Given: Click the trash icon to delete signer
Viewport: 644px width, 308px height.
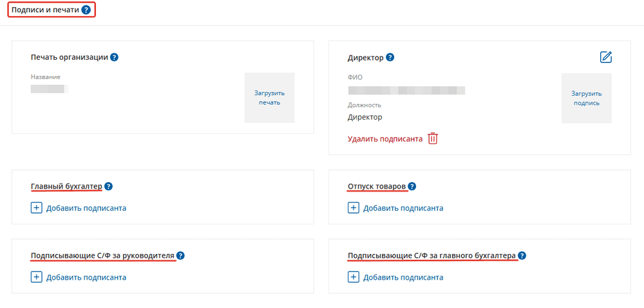Looking at the screenshot, I should 433,138.
